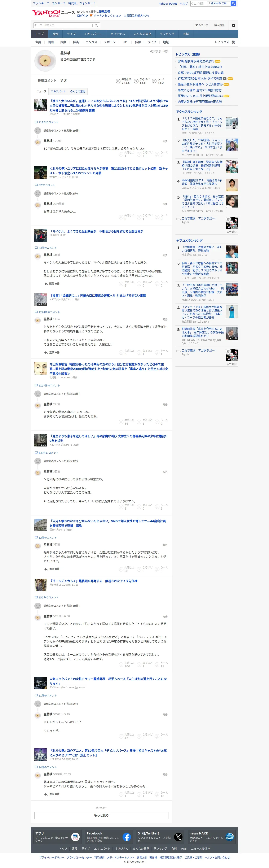Expand 返信先のコメントを見る(2件)
The width and height of the screenshot is (269, 868).
click(61, 194)
